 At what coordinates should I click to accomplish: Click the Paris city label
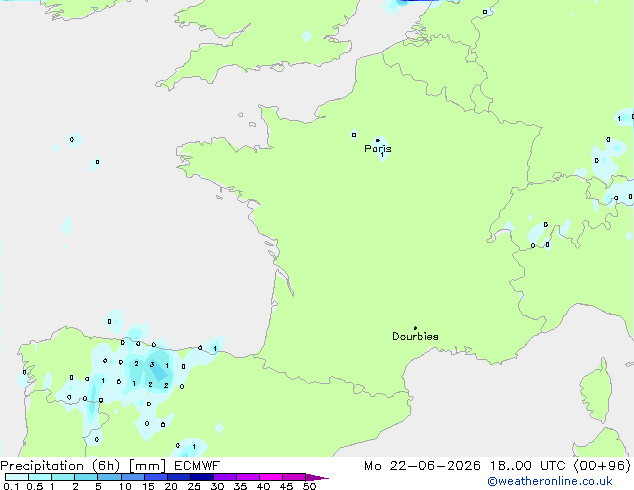[378, 149]
